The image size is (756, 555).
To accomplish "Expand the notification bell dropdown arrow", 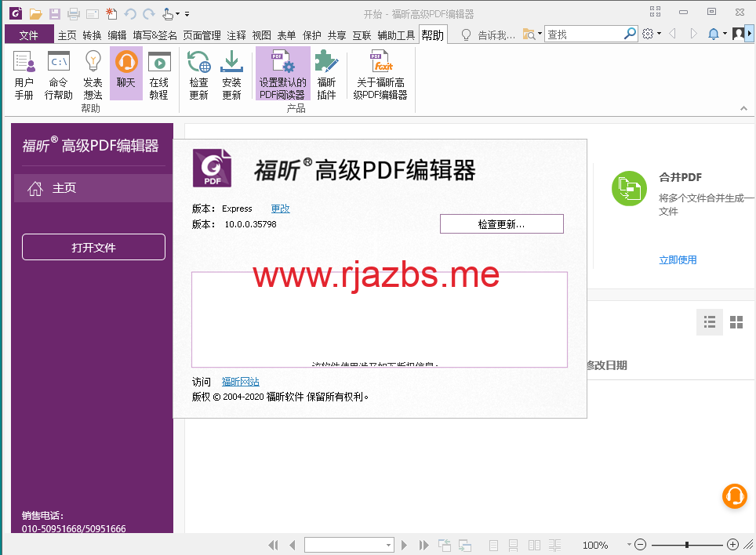I will 724,34.
